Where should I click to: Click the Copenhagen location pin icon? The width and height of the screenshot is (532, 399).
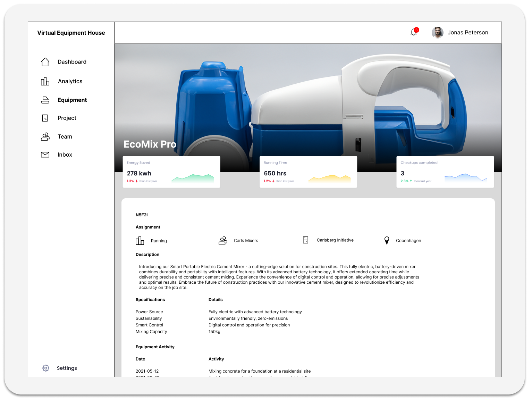[x=387, y=240]
